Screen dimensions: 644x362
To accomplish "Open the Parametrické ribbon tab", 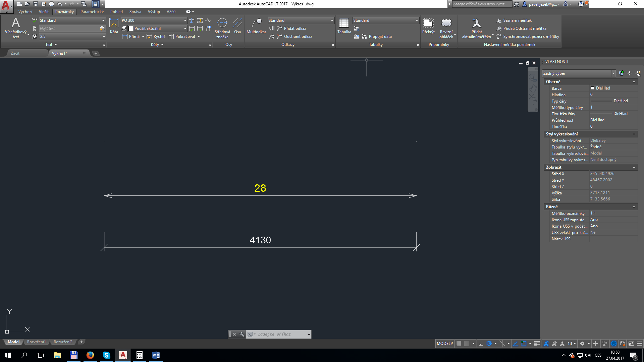I will tap(92, 12).
